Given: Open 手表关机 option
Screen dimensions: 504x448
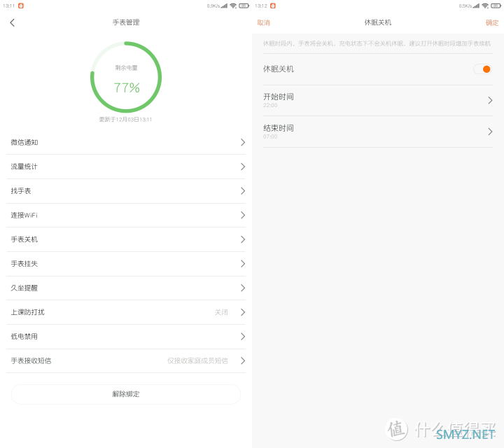Looking at the screenshot, I should [126, 239].
